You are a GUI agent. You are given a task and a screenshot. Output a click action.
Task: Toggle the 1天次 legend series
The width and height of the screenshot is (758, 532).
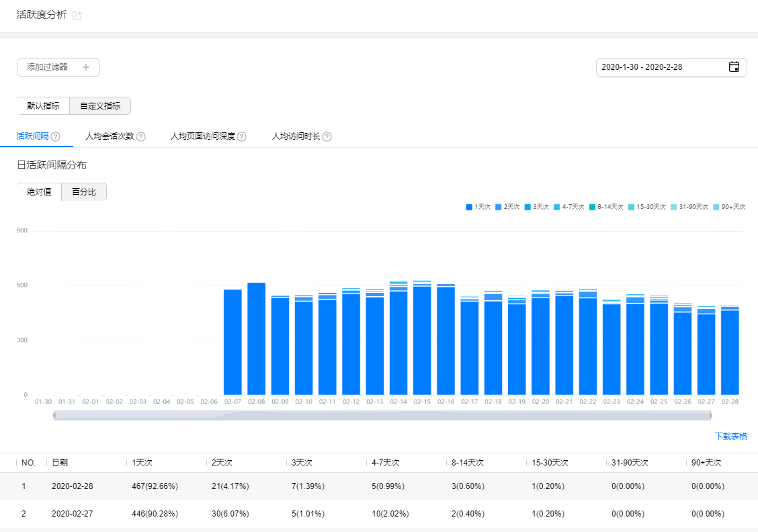pyautogui.click(x=478, y=207)
